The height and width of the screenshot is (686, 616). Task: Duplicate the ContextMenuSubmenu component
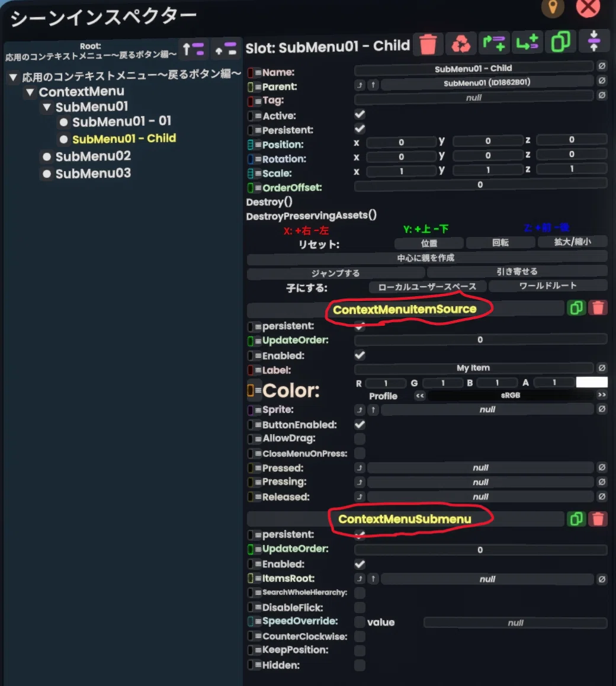576,519
